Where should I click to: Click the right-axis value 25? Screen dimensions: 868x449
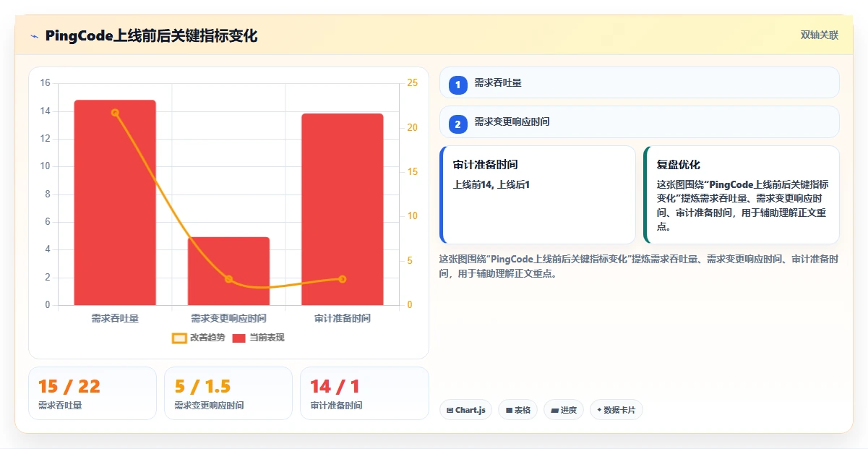coord(413,83)
